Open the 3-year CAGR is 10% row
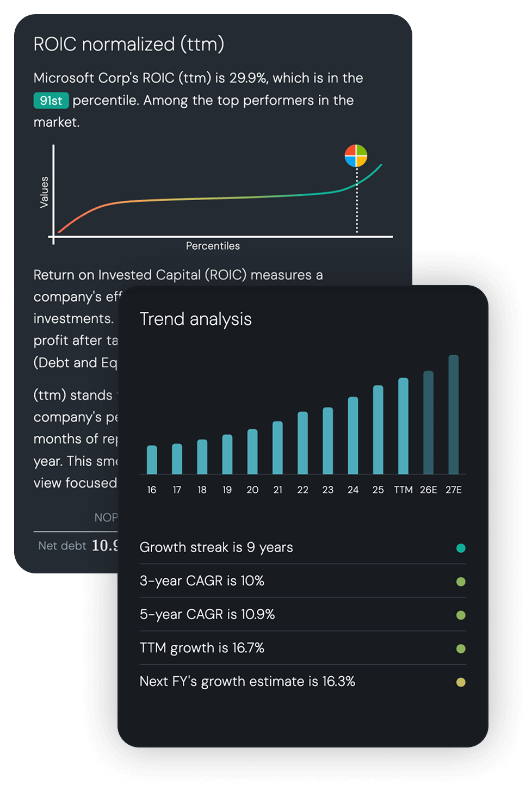 pyautogui.click(x=202, y=581)
